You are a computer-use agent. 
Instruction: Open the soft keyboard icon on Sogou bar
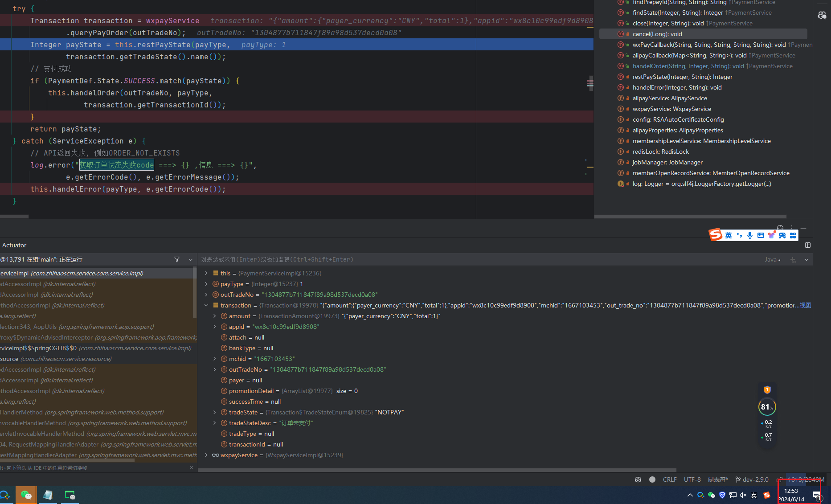click(761, 235)
